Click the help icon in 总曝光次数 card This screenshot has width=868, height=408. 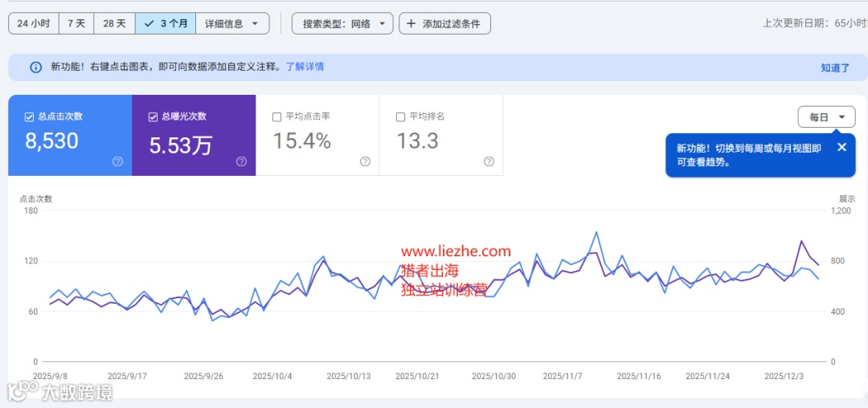241,161
